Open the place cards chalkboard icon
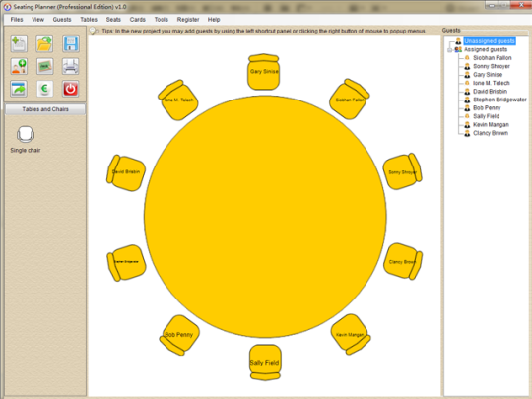Image resolution: width=532 pixels, height=399 pixels. [x=44, y=66]
